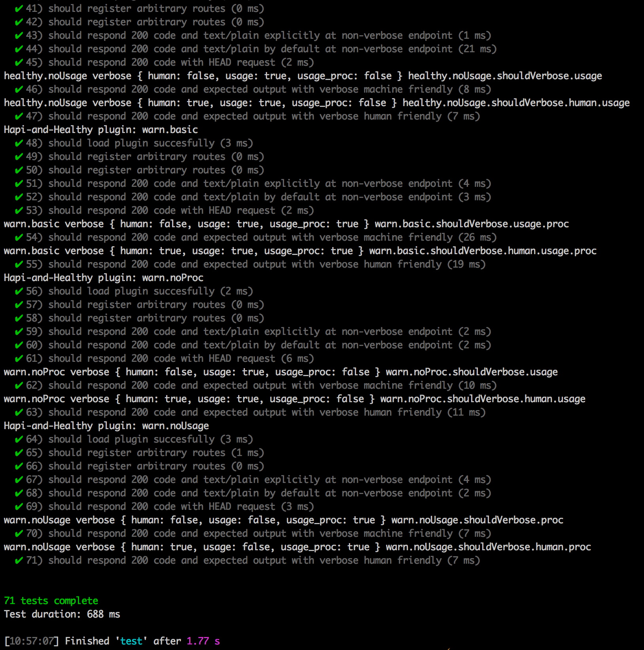Click the 'usage_proc: false' value in warn.noProc verbose
The width and height of the screenshot is (644, 650).
(x=323, y=372)
